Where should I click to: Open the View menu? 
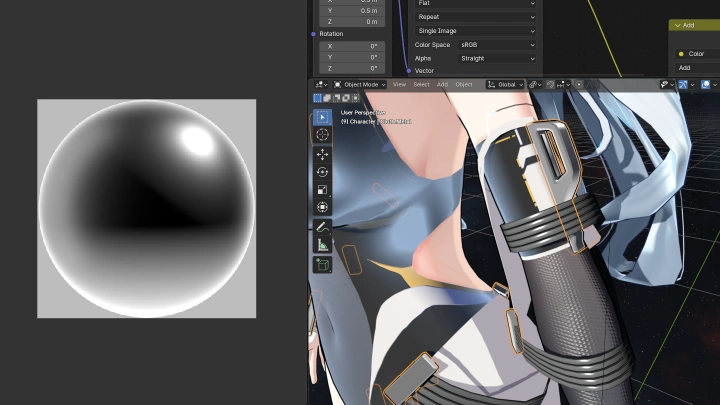tap(399, 84)
